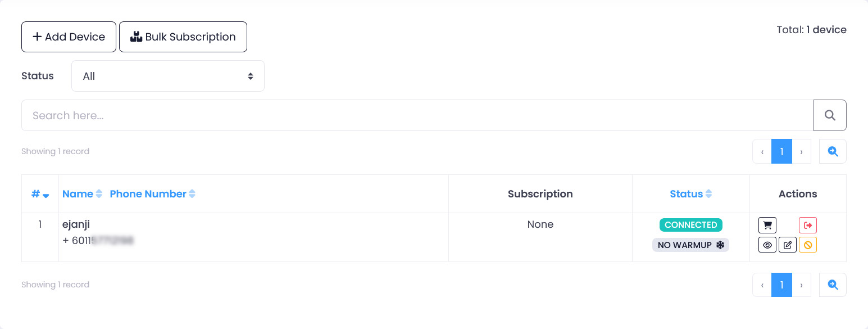Click the top go-to-page magnifier icon
This screenshot has height=329, width=868.
pos(833,151)
